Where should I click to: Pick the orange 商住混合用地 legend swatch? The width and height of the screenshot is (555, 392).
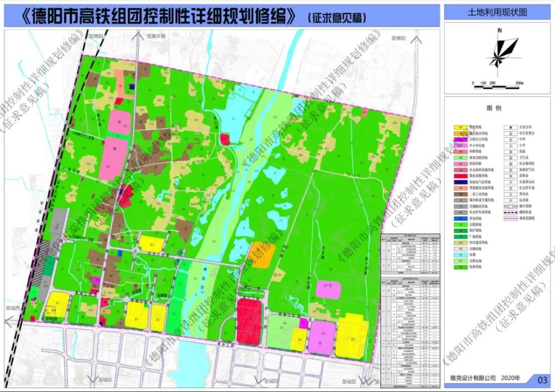pyautogui.click(x=461, y=133)
